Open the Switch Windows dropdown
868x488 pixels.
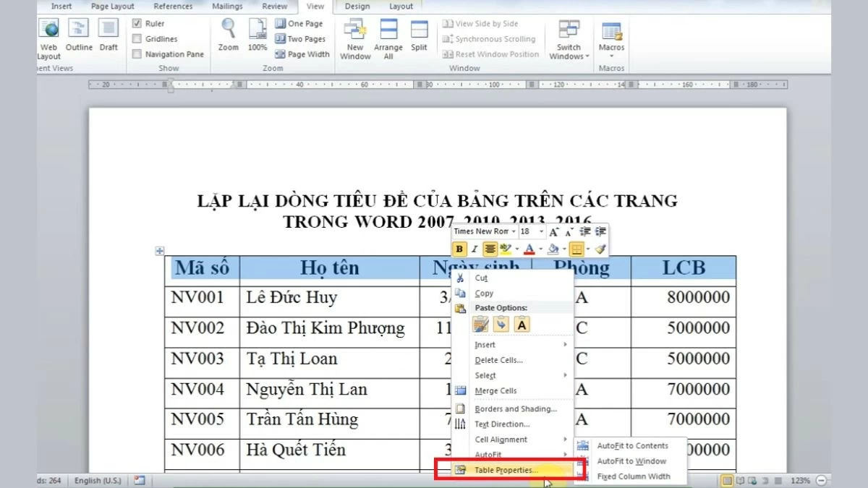pos(569,51)
